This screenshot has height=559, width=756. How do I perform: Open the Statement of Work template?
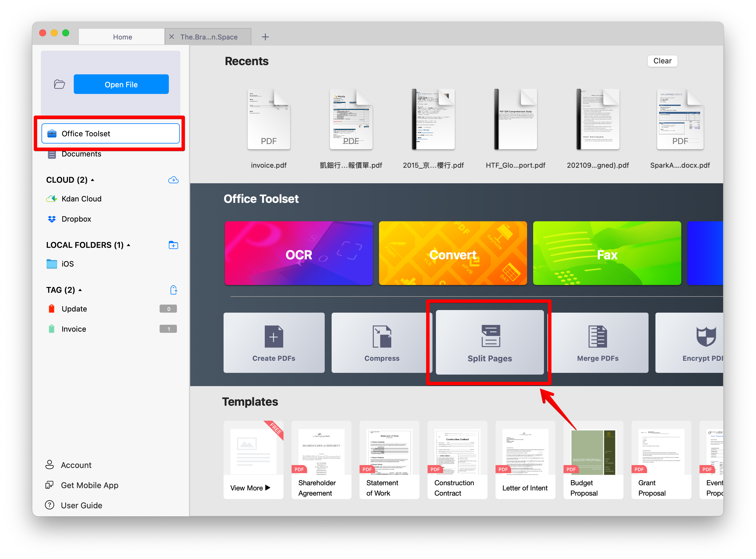(x=389, y=460)
